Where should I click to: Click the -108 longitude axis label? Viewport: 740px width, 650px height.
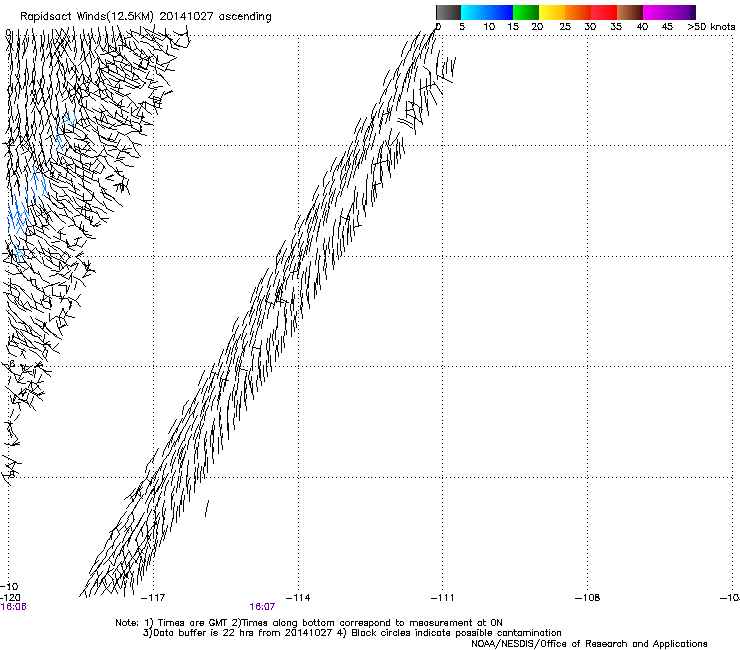click(x=588, y=598)
